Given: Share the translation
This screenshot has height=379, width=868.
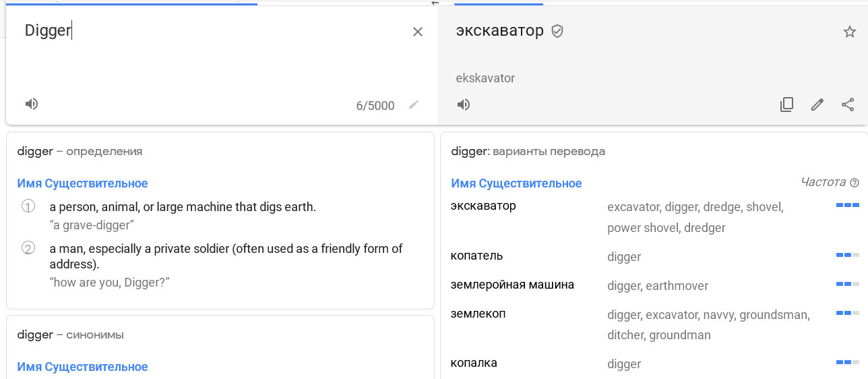Looking at the screenshot, I should tap(848, 105).
